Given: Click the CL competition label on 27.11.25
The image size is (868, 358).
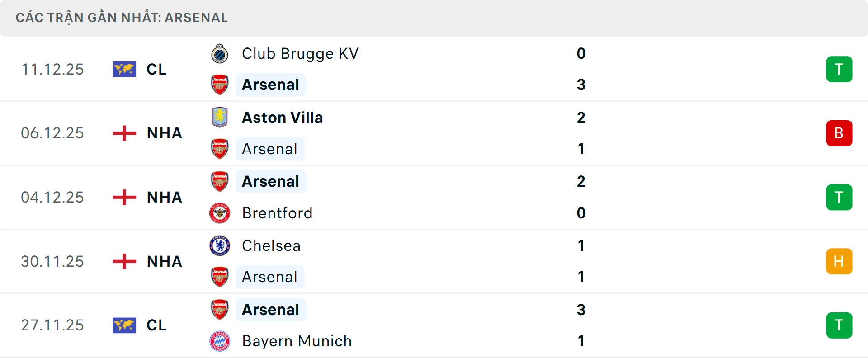Looking at the screenshot, I should pos(156,325).
